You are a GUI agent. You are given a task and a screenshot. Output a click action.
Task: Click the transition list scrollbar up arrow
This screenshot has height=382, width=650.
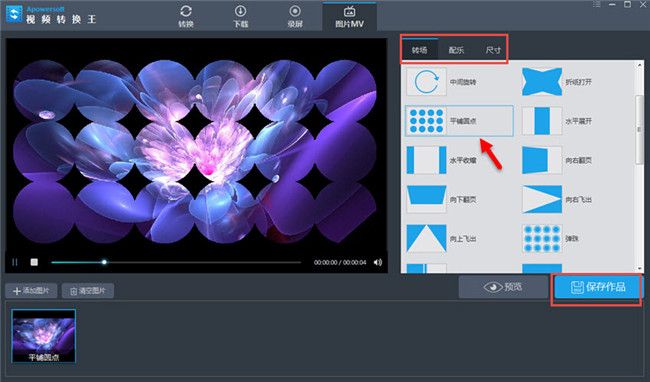click(640, 65)
